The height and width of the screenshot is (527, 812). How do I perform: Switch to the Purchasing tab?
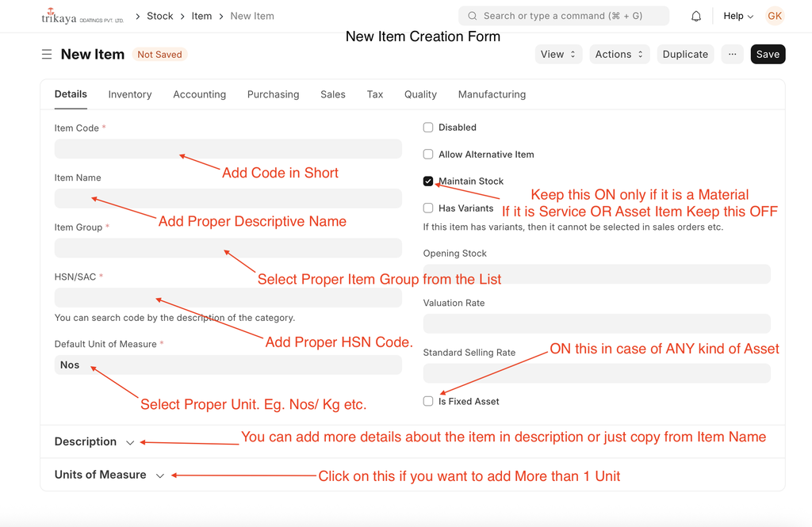click(273, 94)
